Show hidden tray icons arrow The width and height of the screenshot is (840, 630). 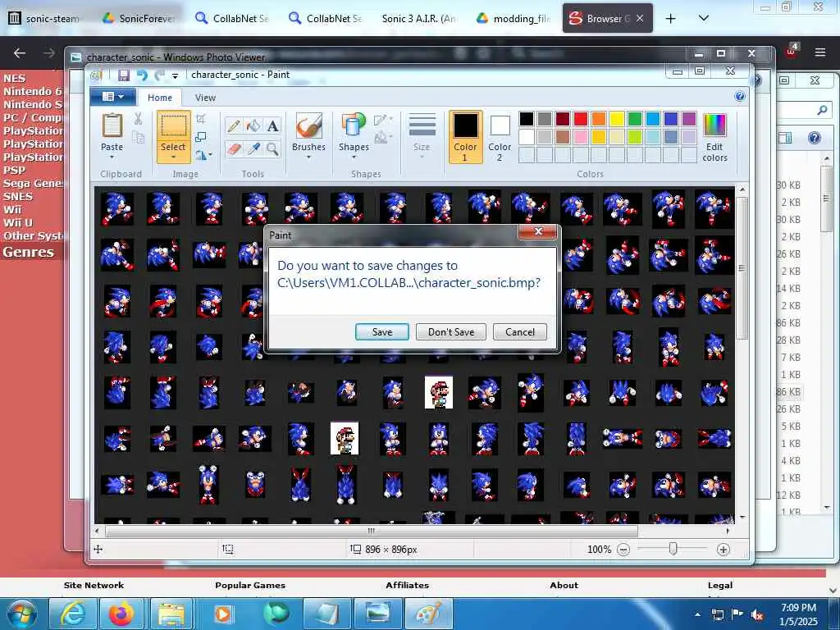[697, 615]
